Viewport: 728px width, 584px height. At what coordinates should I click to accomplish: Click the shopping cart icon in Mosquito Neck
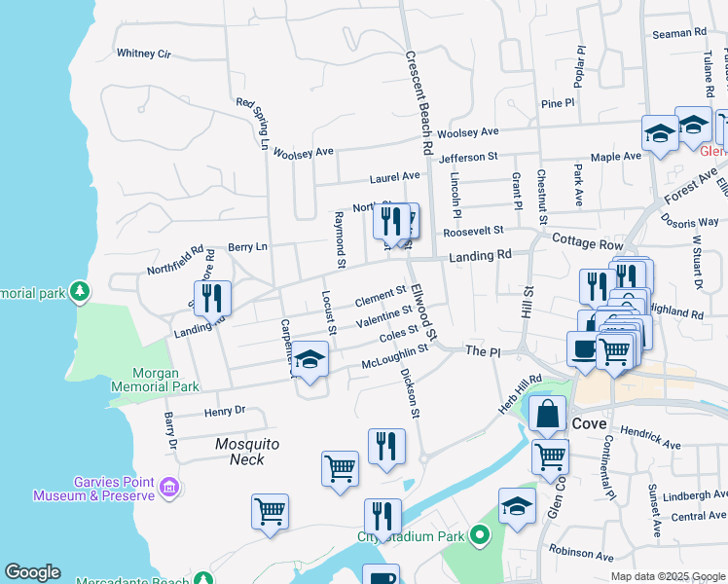pos(340,468)
